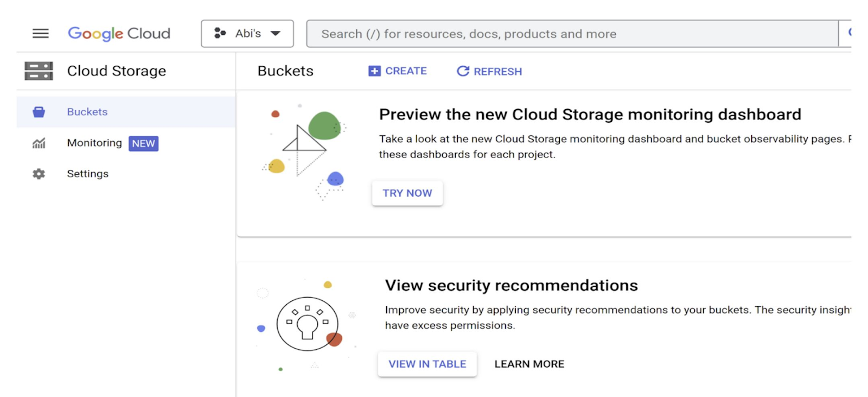868x397 pixels.
Task: Click the Buckets bucket icon in sidebar
Action: [39, 112]
